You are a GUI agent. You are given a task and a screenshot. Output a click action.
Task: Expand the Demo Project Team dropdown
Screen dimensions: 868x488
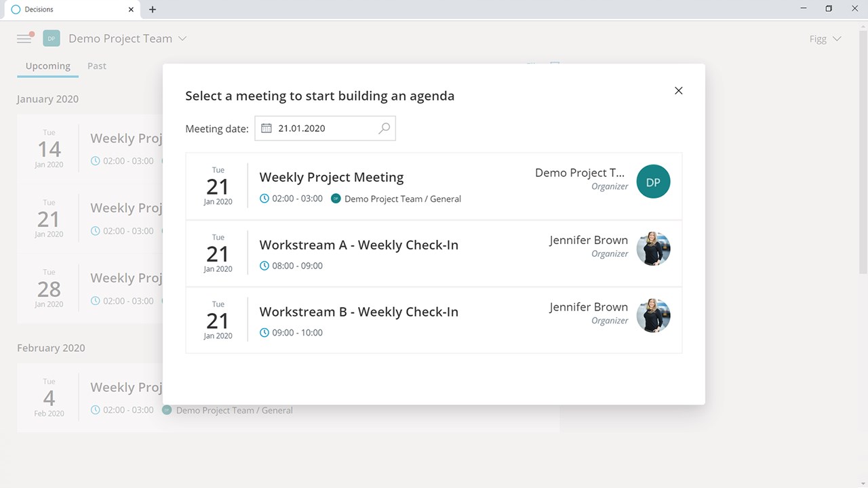point(182,39)
